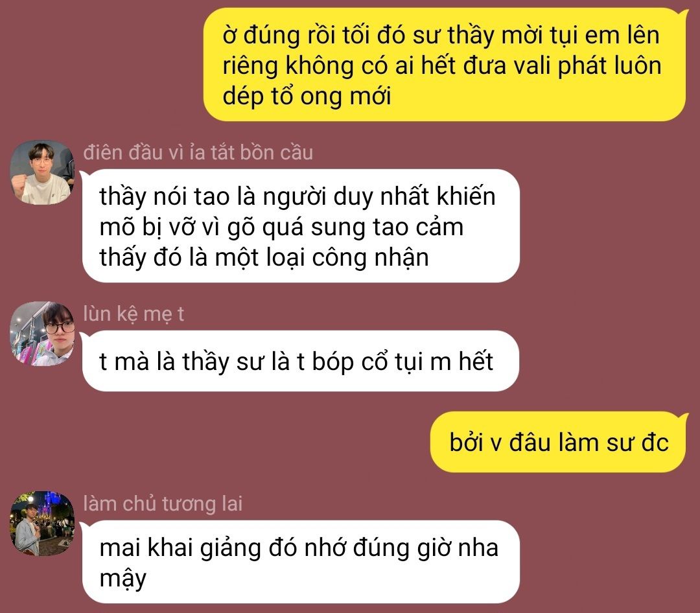700x613 pixels.
Task: Select message "t mà là thầy sư"
Action: point(301,361)
